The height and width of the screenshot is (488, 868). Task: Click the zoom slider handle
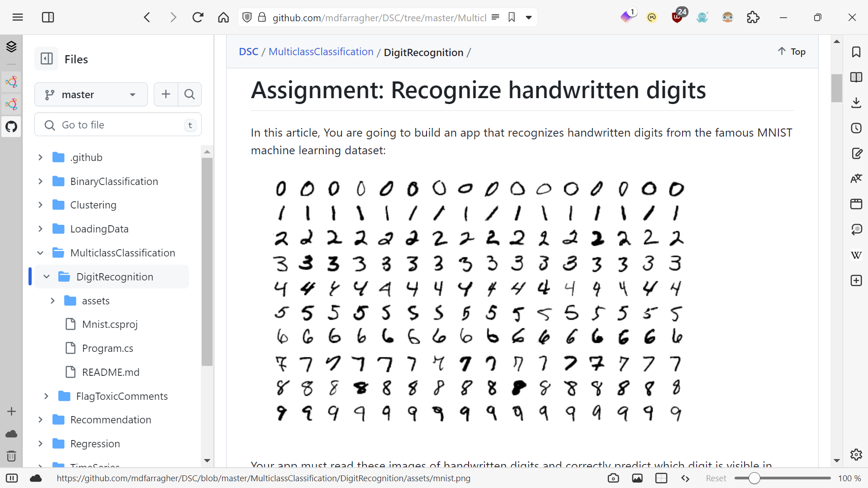click(754, 478)
